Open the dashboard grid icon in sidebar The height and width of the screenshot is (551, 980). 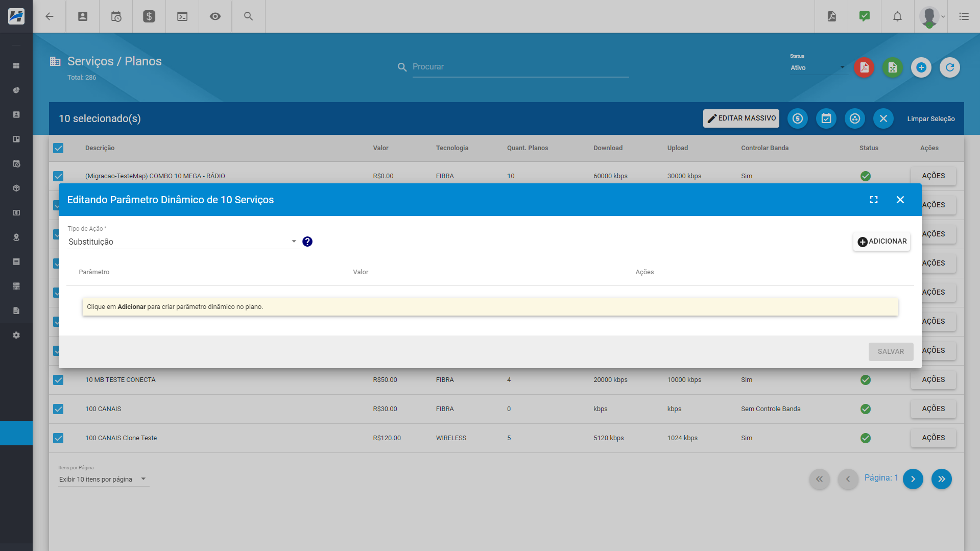(16, 66)
